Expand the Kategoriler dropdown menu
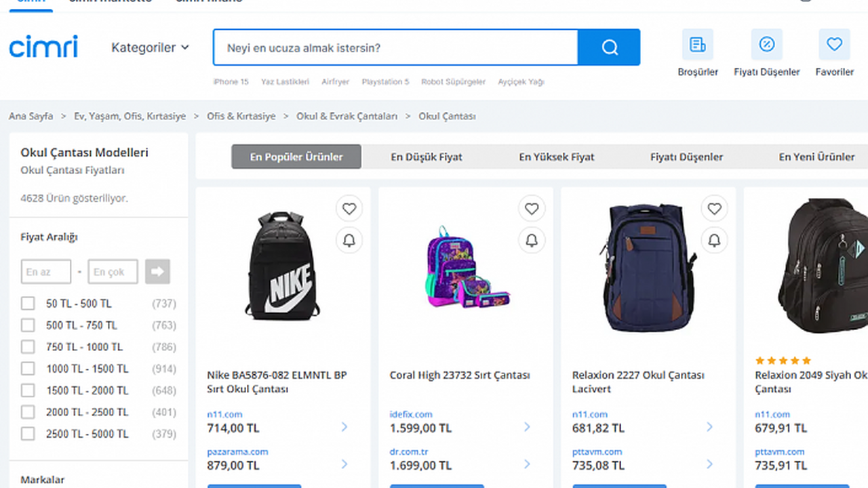 coord(150,47)
